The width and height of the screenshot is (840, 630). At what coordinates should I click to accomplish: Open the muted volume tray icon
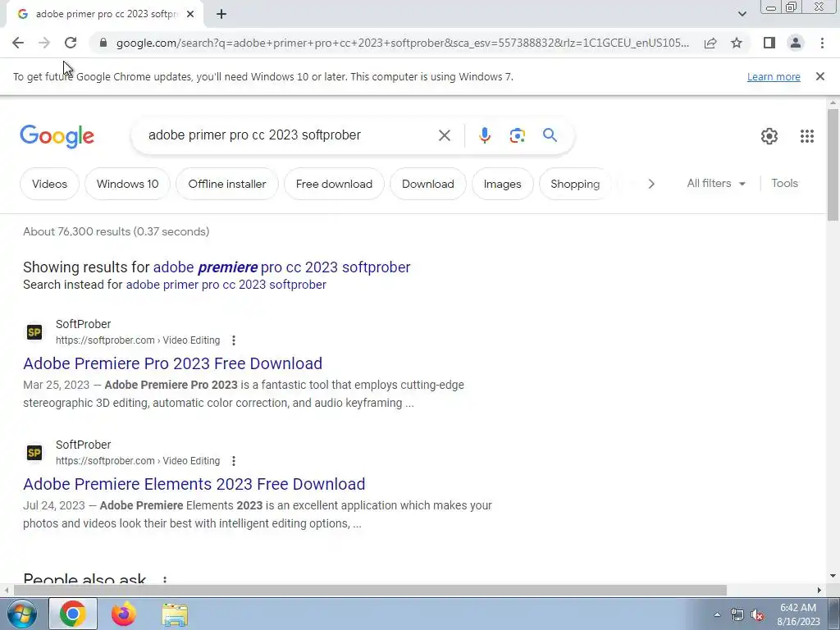757,615
